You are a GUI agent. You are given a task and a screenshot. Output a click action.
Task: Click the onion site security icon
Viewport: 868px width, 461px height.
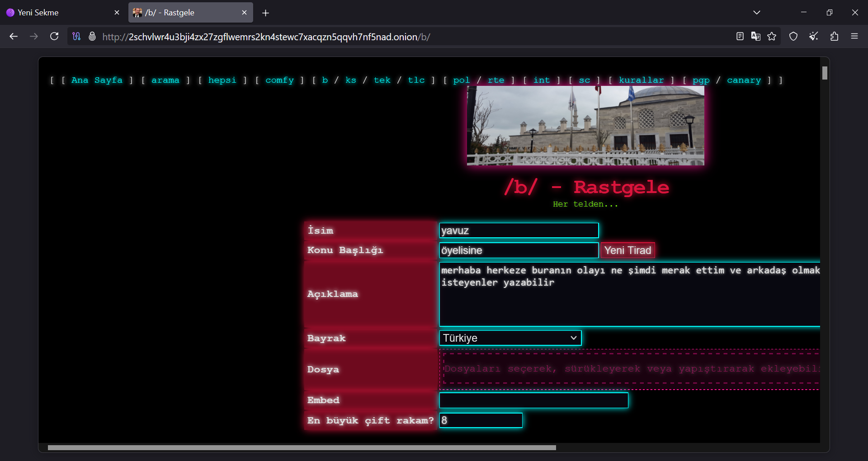pyautogui.click(x=92, y=37)
